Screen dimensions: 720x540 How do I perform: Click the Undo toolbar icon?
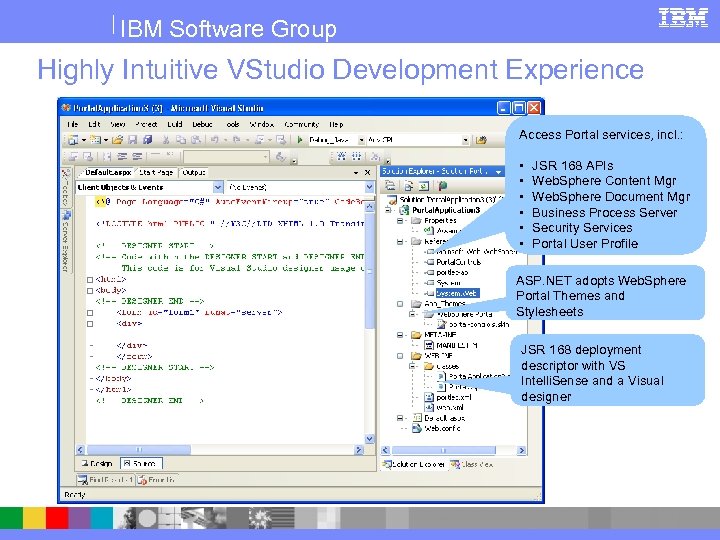pos(214,140)
